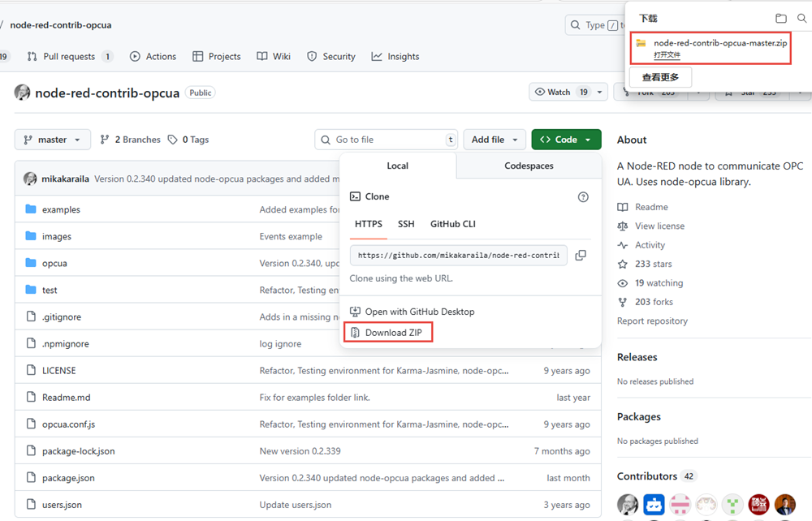Open commit message 'Fix for examples folder link.'

pos(315,398)
